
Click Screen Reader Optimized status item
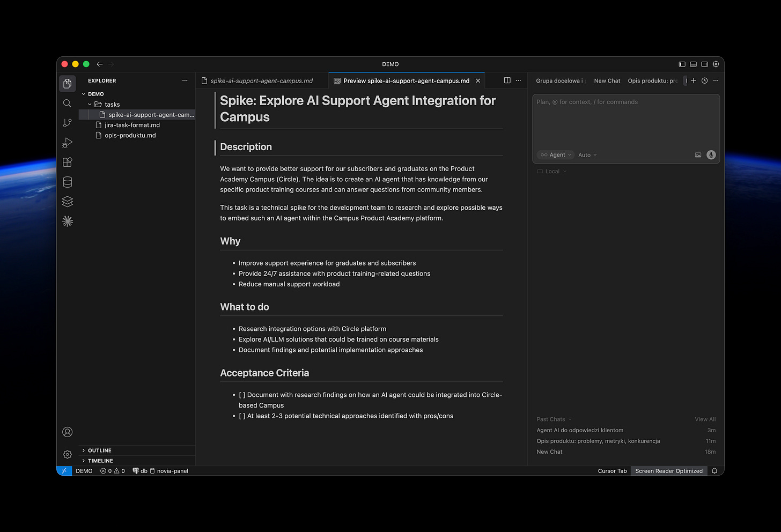[x=669, y=471]
